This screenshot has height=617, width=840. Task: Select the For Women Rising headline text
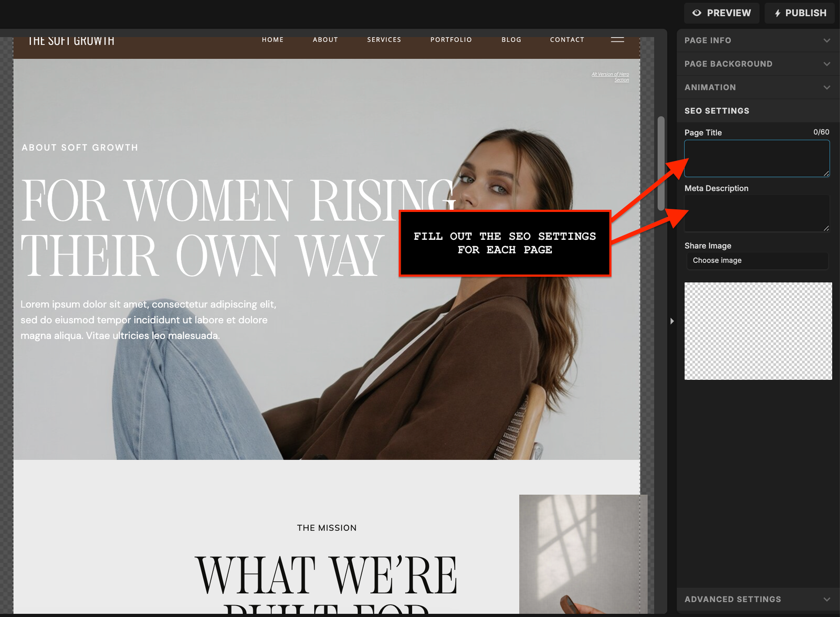tap(210, 227)
